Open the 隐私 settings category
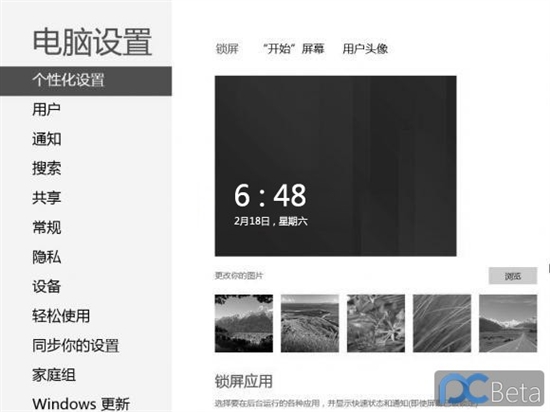 pyautogui.click(x=47, y=257)
